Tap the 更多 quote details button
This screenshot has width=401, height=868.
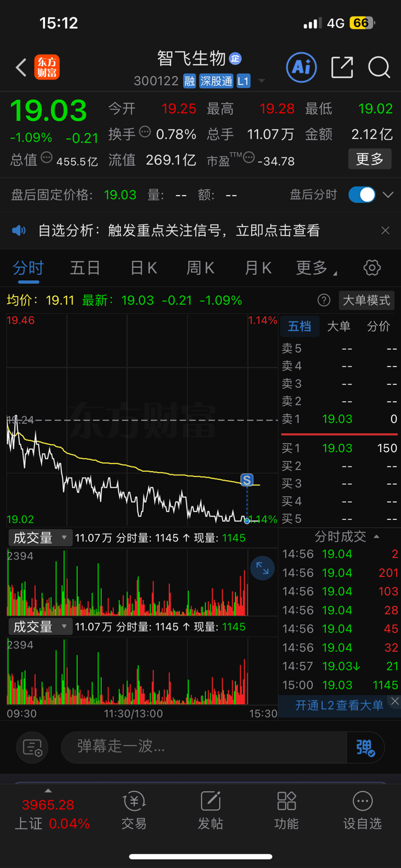(370, 159)
